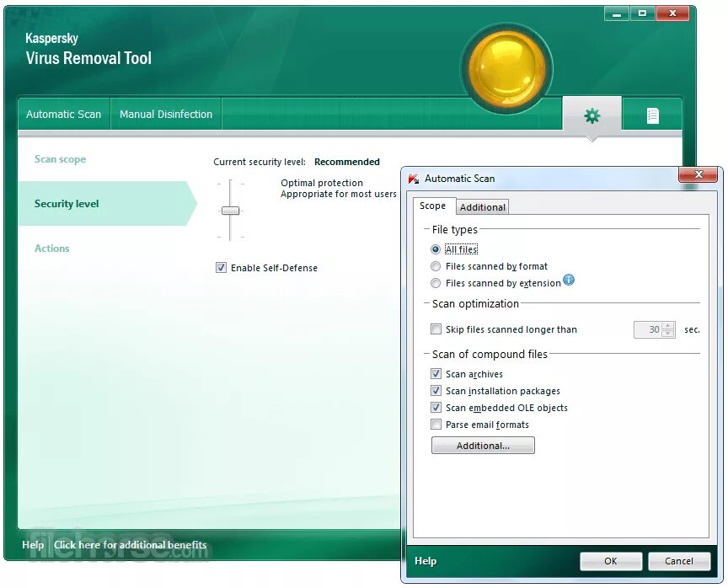Uncheck the Scan archives option
The height and width of the screenshot is (588, 728).
[436, 373]
